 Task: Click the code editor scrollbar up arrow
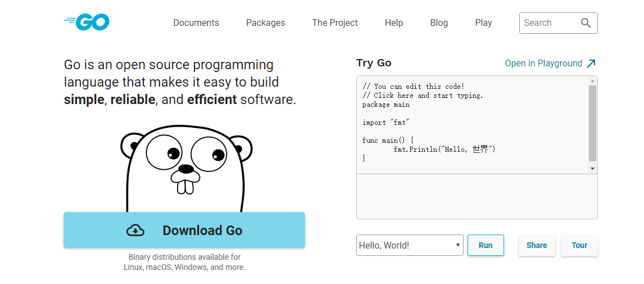tap(592, 80)
